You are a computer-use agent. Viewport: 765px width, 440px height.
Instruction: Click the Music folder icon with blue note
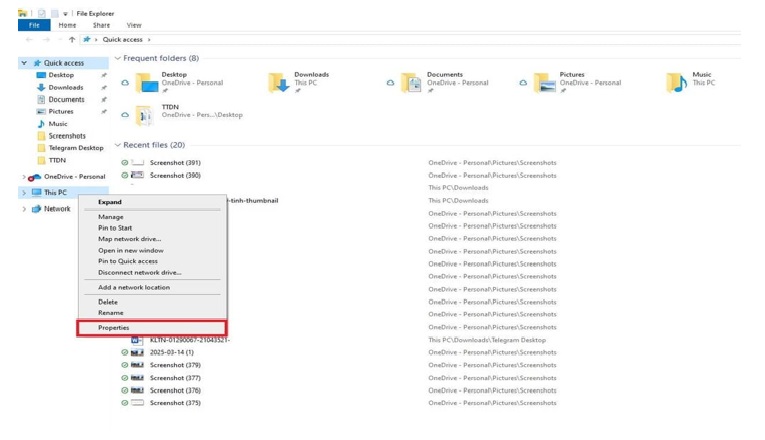tap(677, 82)
